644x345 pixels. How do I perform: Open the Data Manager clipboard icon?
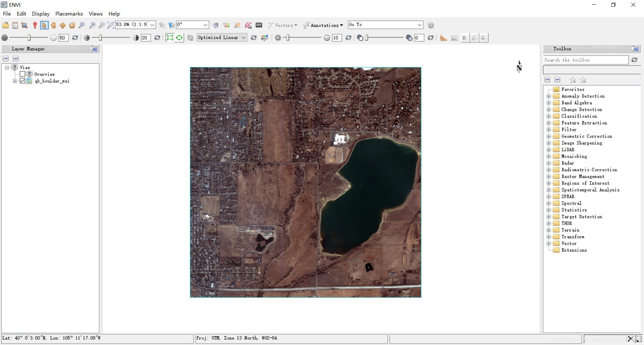15,25
